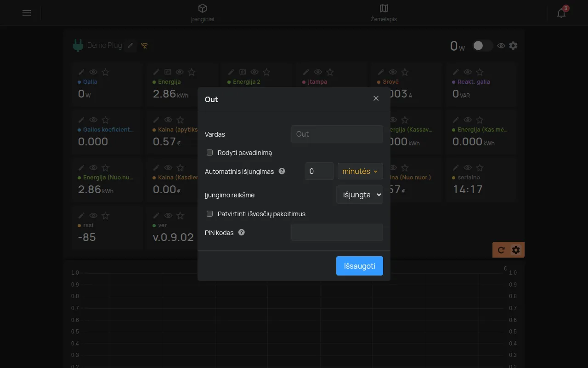Hide the Galia card via eye icon
Screen dimensions: 588x368
(x=93, y=72)
